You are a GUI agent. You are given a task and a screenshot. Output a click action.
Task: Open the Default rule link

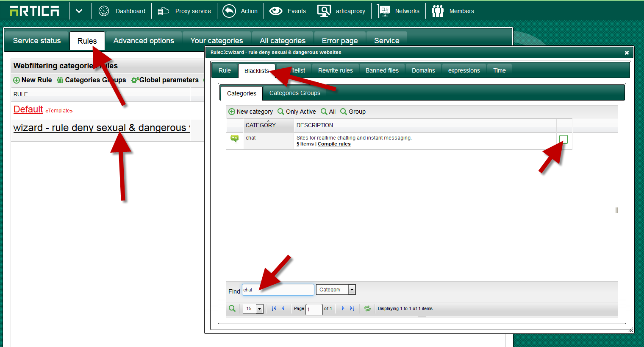click(28, 109)
